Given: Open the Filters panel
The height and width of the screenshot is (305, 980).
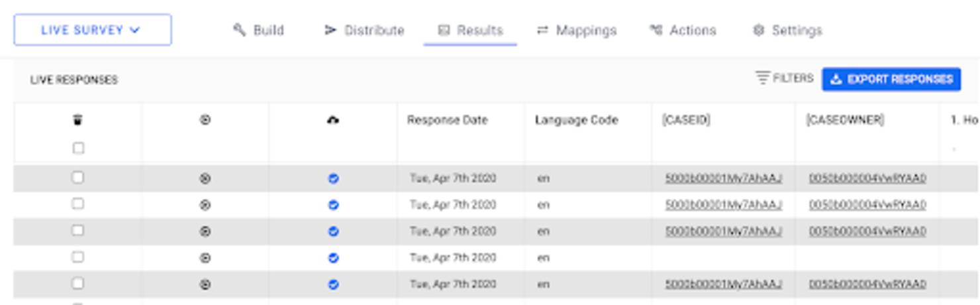Looking at the screenshot, I should pyautogui.click(x=785, y=78).
